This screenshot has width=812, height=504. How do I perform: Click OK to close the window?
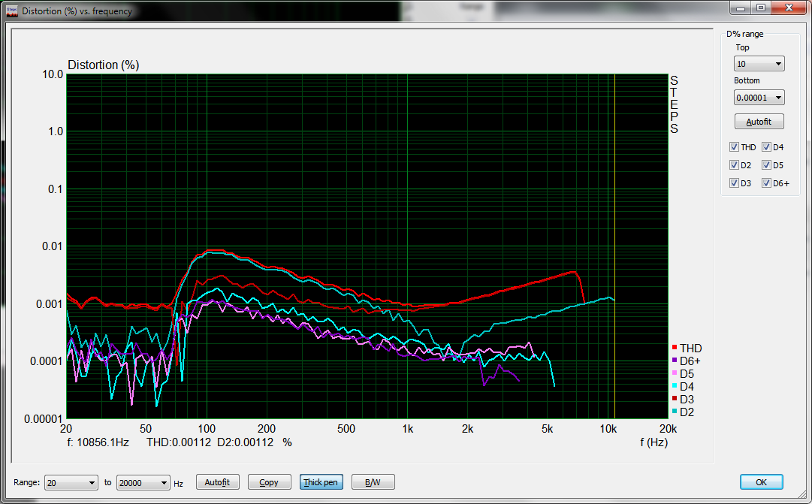[761, 482]
